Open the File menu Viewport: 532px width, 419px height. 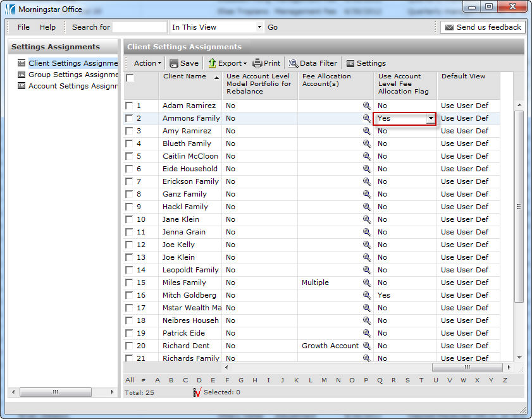pyautogui.click(x=23, y=27)
